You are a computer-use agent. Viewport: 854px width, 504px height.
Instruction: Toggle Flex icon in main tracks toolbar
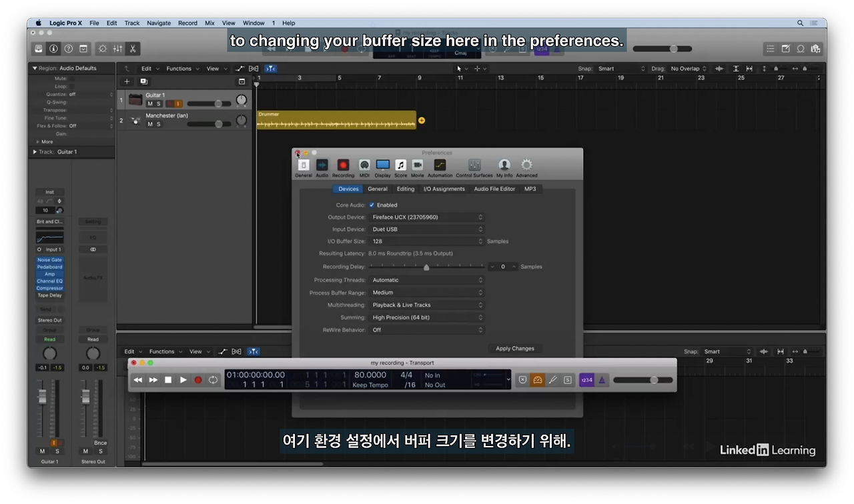[254, 69]
